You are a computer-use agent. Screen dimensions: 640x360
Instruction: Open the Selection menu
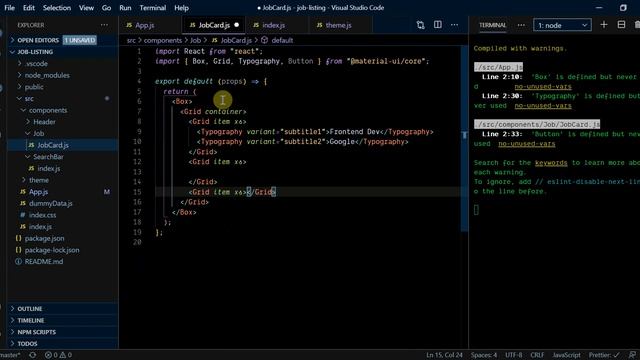pyautogui.click(x=57, y=8)
